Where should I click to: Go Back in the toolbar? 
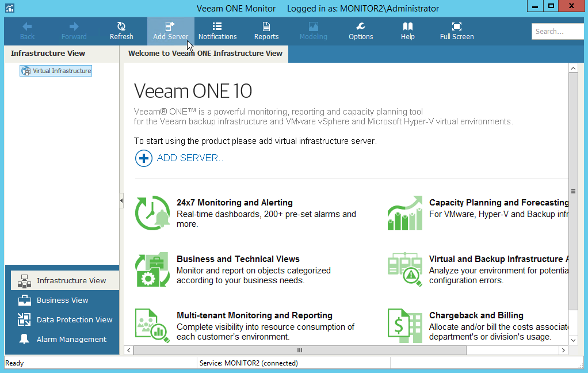pyautogui.click(x=27, y=31)
